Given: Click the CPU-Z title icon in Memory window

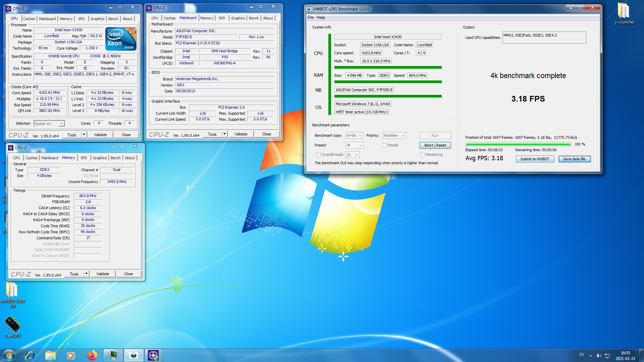Looking at the screenshot, I should [11, 147].
